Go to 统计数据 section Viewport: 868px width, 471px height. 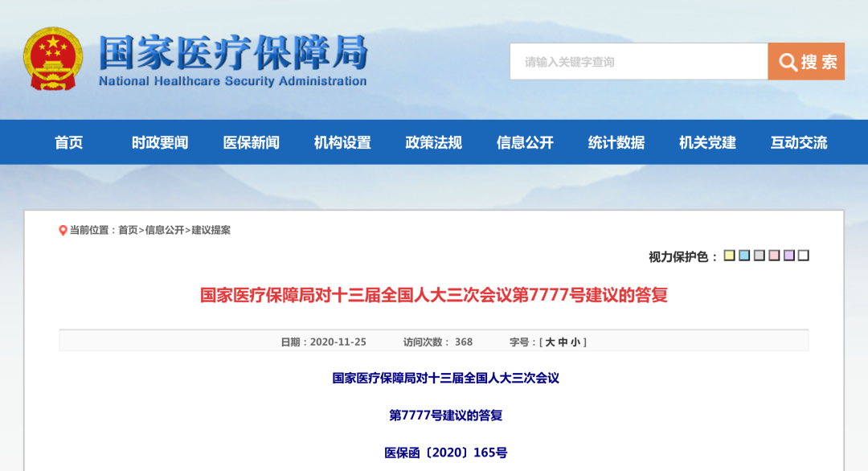616,142
